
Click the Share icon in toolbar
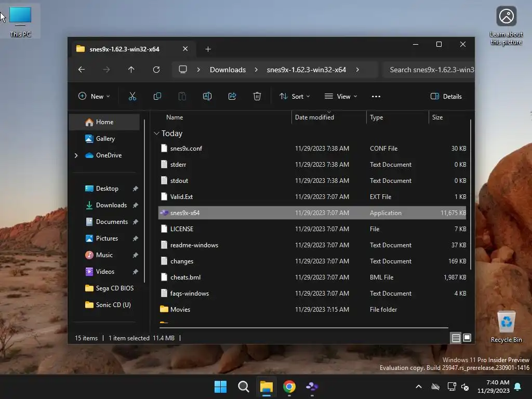(x=232, y=96)
